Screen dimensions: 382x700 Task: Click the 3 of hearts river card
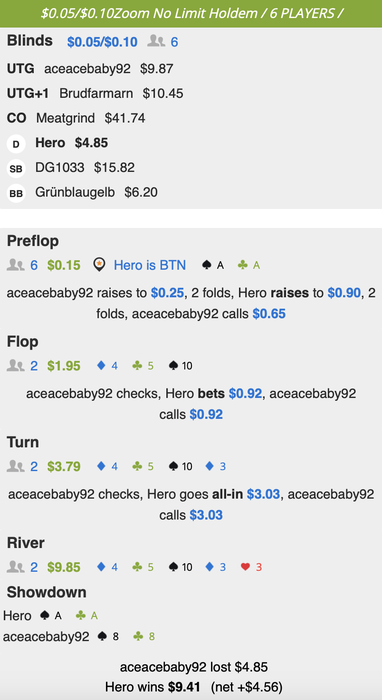[251, 567]
